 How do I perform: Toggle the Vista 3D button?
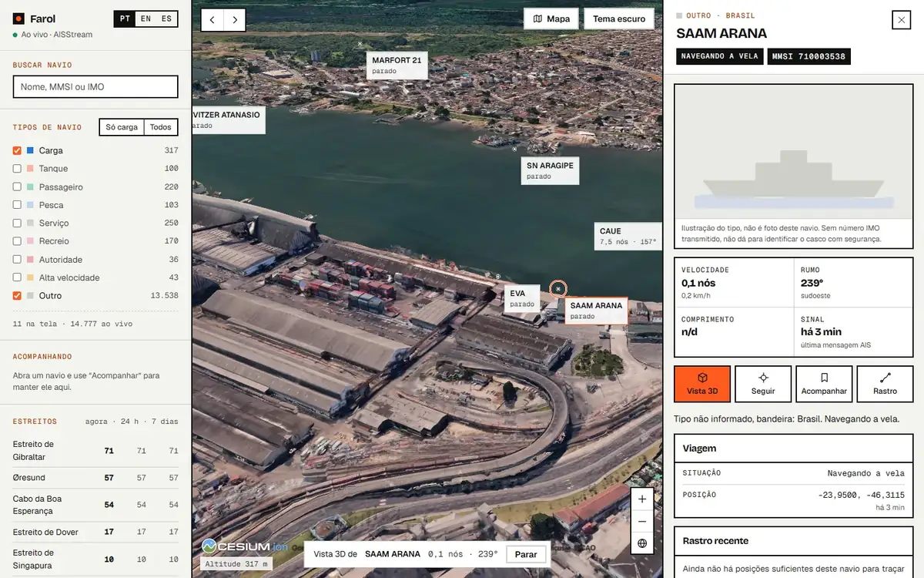click(x=702, y=384)
